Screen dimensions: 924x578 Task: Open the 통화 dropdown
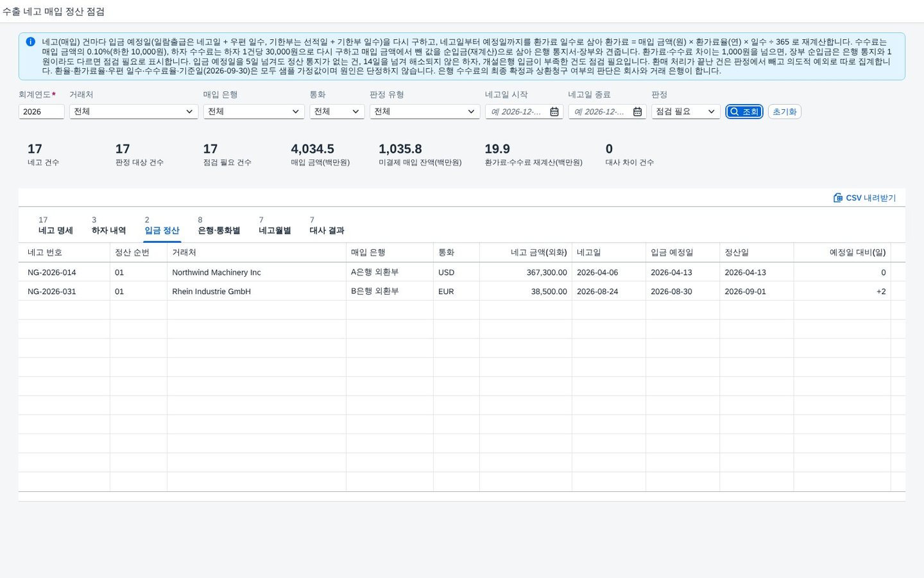click(x=337, y=112)
